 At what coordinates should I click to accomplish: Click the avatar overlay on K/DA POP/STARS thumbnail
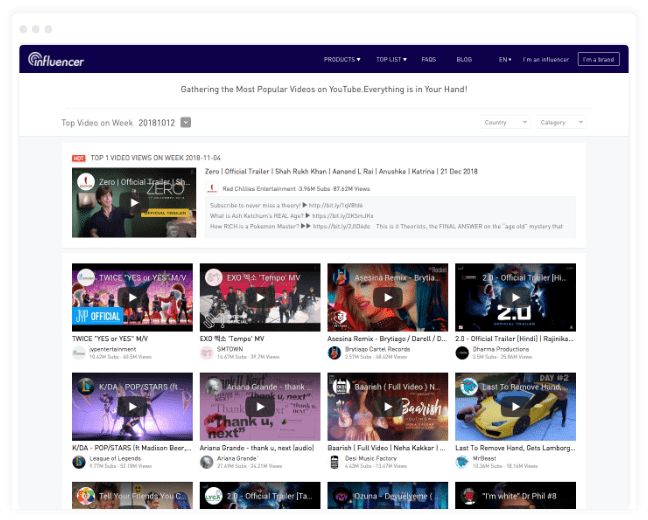(86, 386)
